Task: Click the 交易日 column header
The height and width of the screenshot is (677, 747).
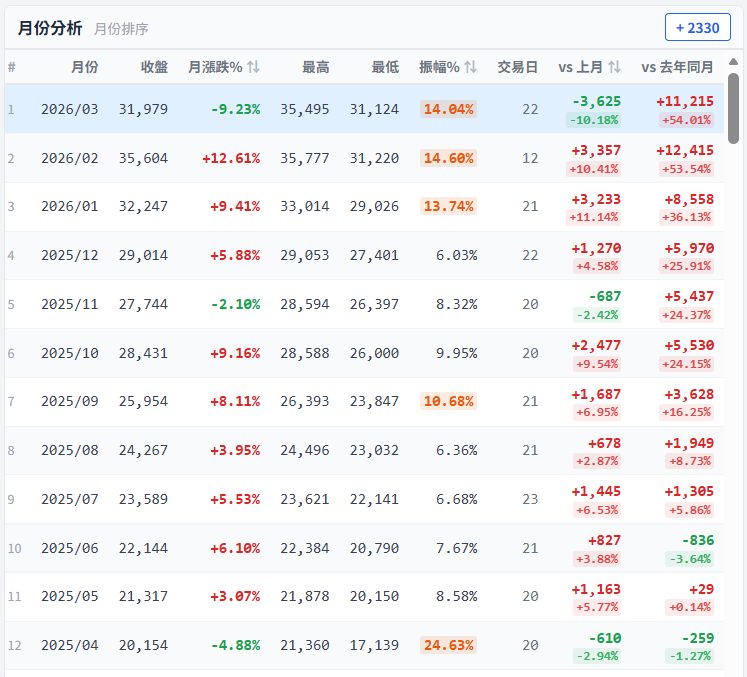Action: (x=518, y=67)
